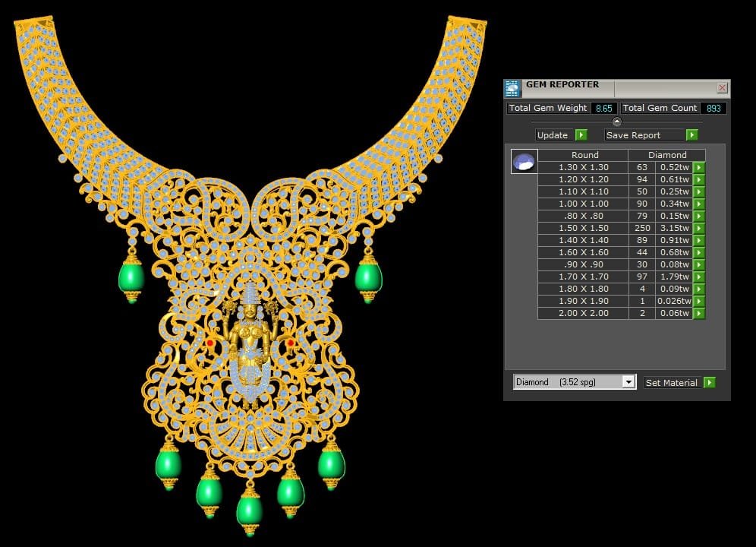This screenshot has width=756, height=547.
Task: Click the green arrow beside Set Material
Action: [x=709, y=383]
